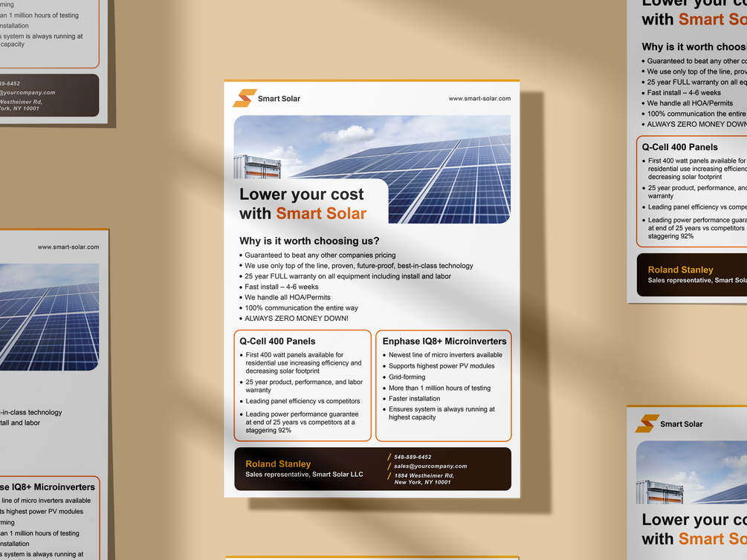Click sales@yourcompany.com email on center flyer
The height and width of the screenshot is (560, 747).
tap(430, 466)
